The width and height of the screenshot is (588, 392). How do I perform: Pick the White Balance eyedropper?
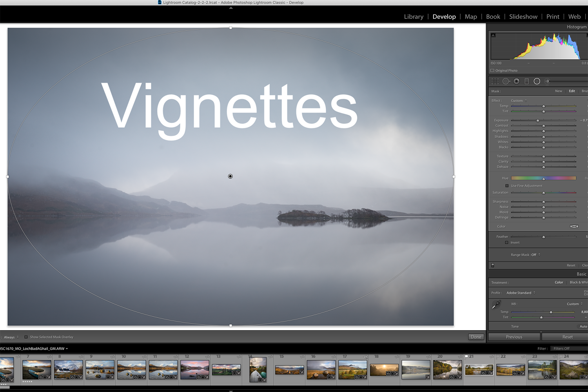496,304
